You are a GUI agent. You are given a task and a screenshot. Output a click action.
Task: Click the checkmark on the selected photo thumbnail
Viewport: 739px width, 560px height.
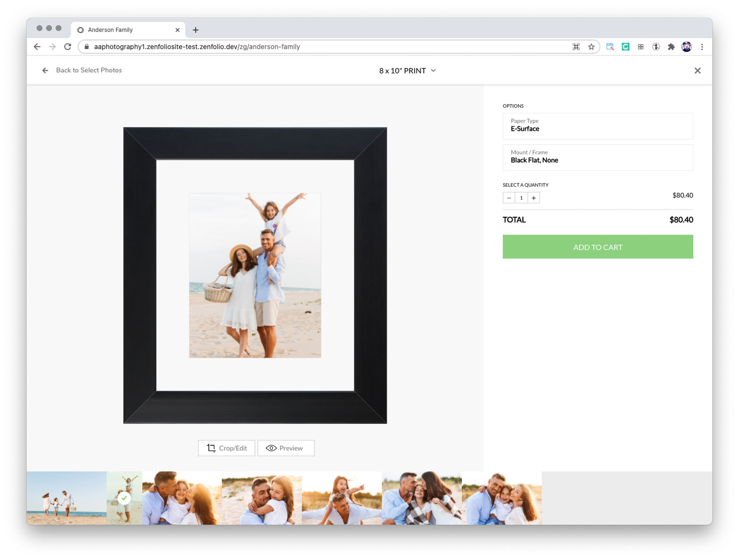pos(124,498)
